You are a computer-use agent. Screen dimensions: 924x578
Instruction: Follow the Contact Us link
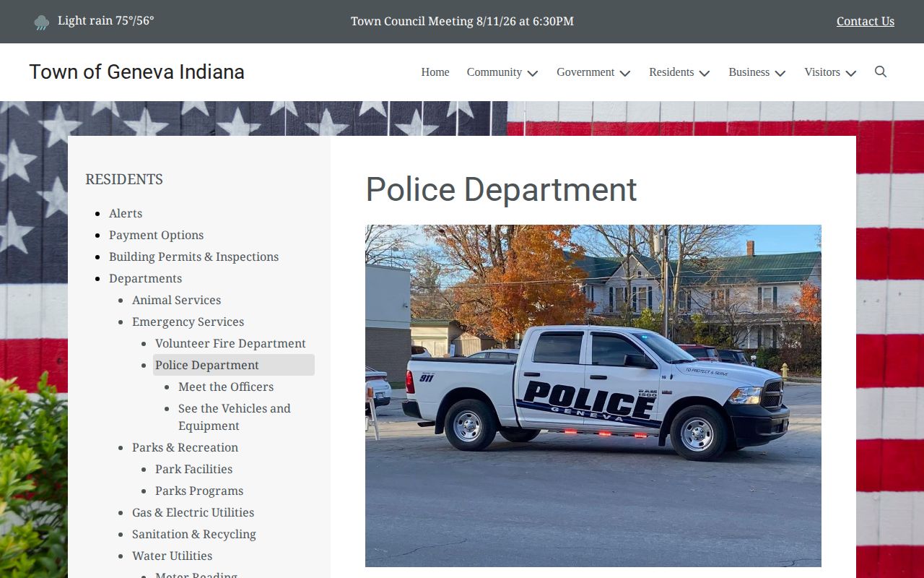866,21
